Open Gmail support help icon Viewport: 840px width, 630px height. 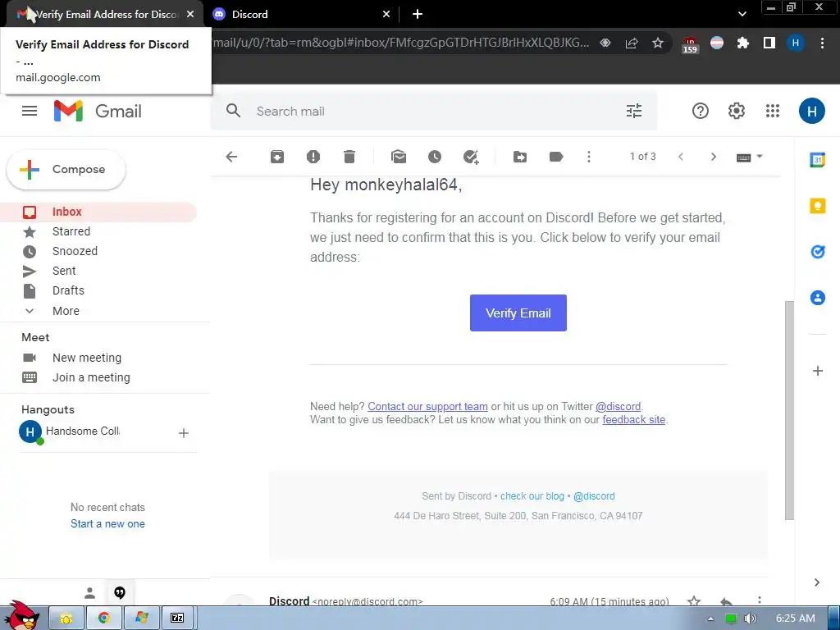click(701, 111)
